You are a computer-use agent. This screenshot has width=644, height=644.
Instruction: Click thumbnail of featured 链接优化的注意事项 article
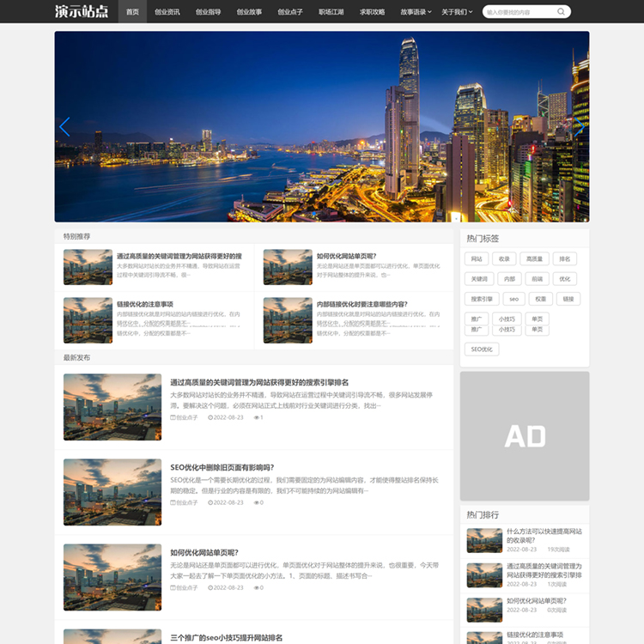88,320
